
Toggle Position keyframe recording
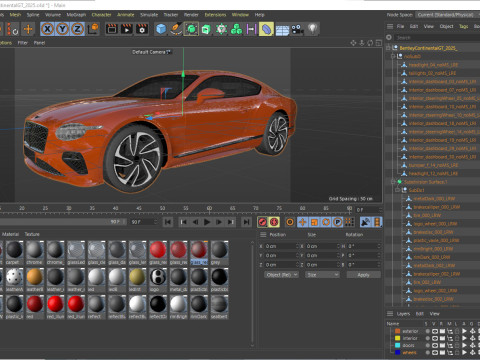click(x=302, y=222)
